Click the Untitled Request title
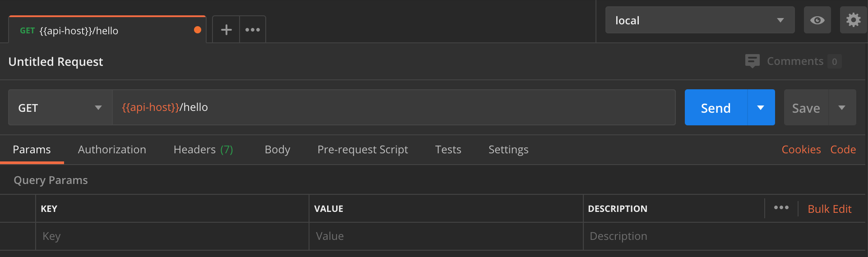868x257 pixels. click(x=55, y=62)
